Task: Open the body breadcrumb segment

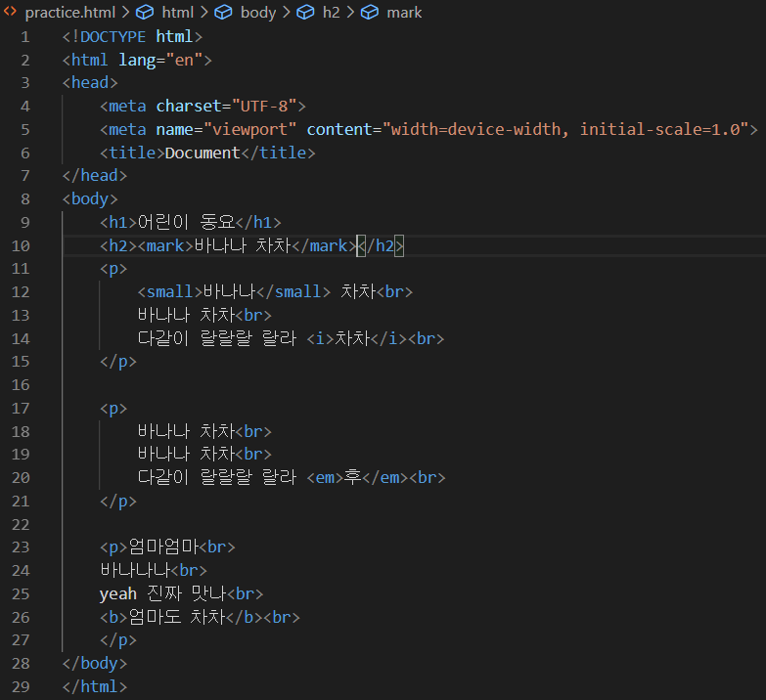Action: [258, 12]
